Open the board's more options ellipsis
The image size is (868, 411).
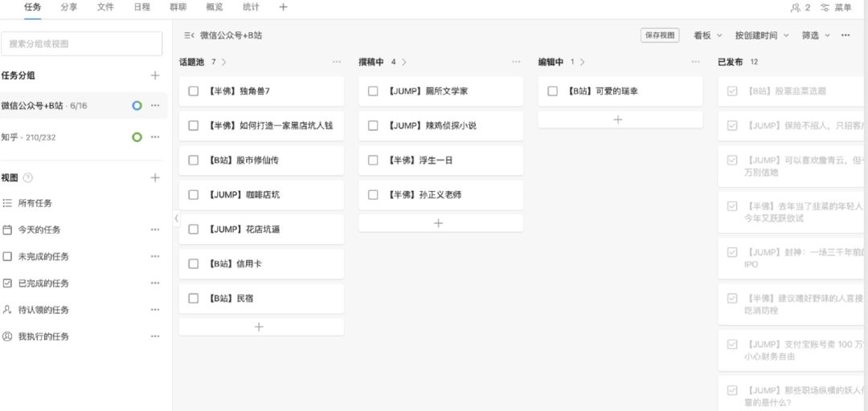[x=845, y=35]
